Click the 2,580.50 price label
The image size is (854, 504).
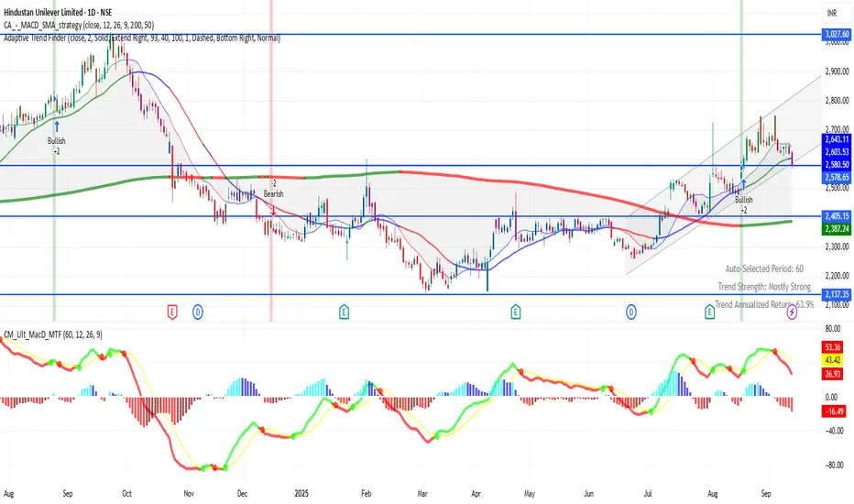(x=837, y=165)
